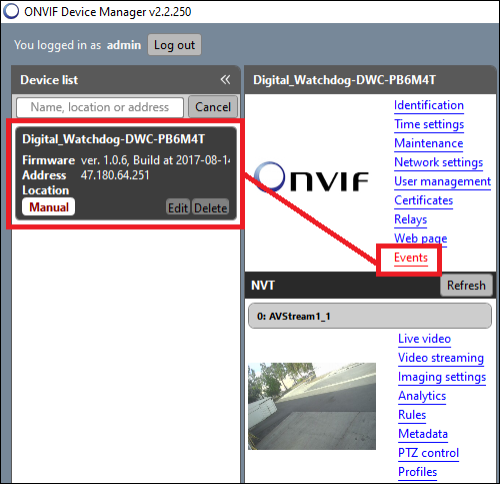Screen dimensions: 500x484
Task: Click the admin username text
Action: (124, 45)
